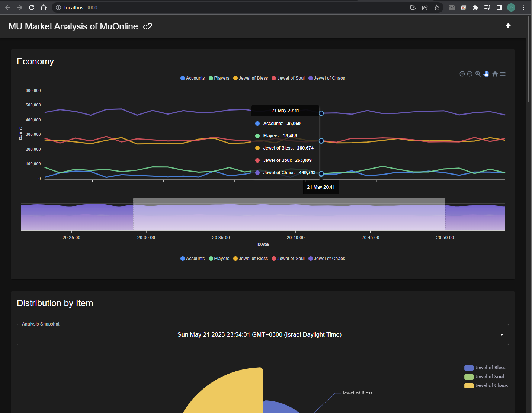The image size is (532, 413).
Task: Click the Analysis Snapshot dropdown arrow
Action: tap(502, 334)
